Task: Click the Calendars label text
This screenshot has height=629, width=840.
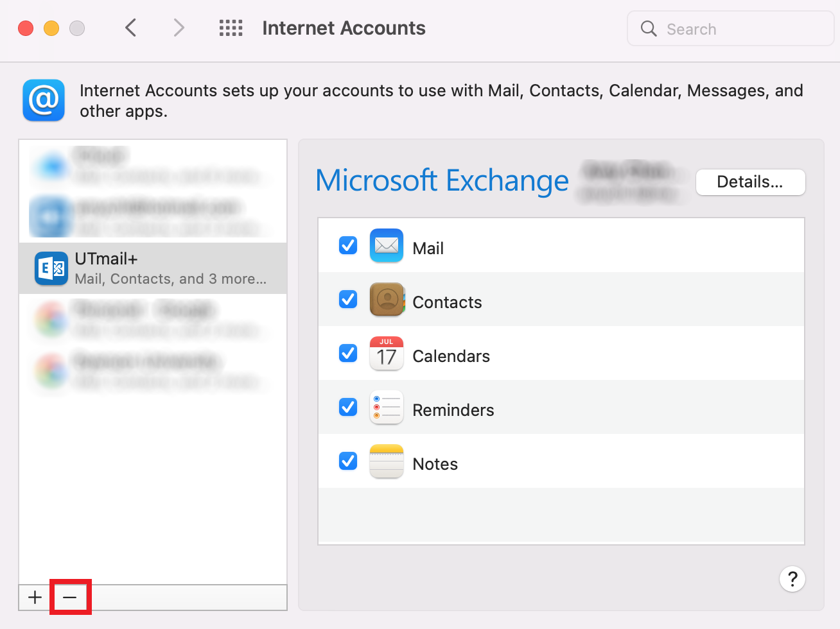Action: click(451, 356)
